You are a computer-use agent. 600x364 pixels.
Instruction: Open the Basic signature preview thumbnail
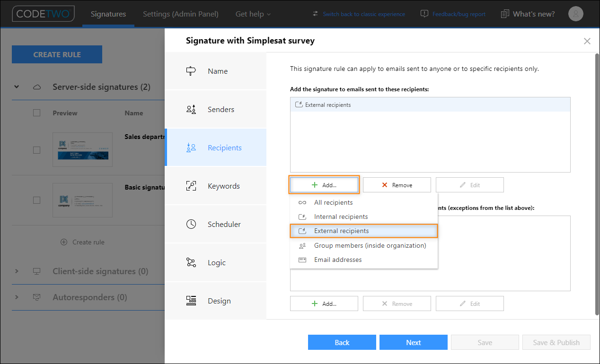(x=83, y=200)
